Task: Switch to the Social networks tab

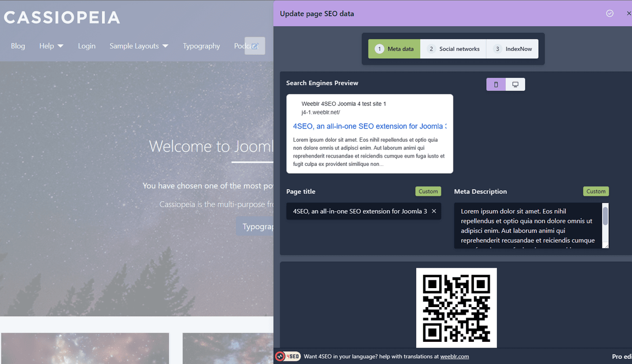Action: pos(453,49)
